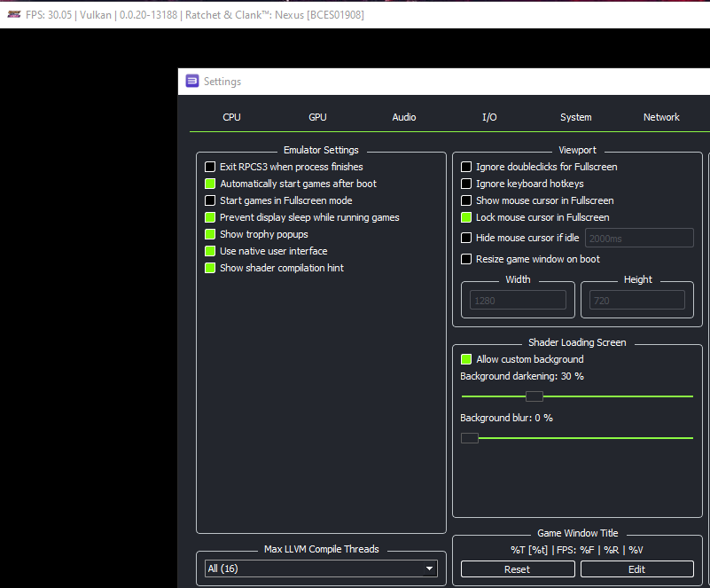Screen dimensions: 710x588
Task: Open the Max LLVM Compile Threads dropdown
Action: (x=321, y=568)
